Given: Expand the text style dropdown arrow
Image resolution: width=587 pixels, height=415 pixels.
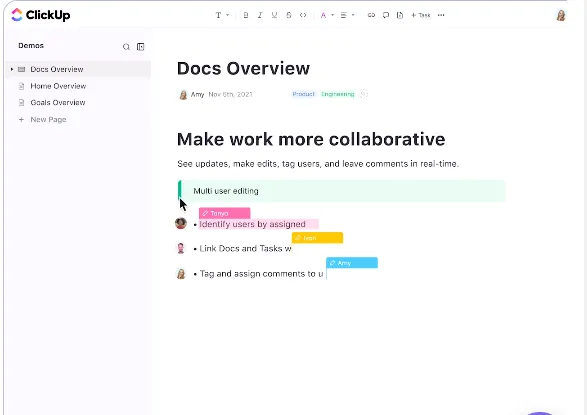Looking at the screenshot, I should coord(228,15).
